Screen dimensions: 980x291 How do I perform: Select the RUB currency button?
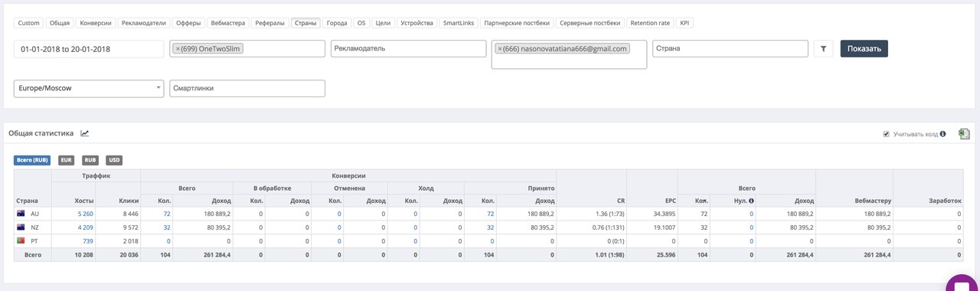90,160
